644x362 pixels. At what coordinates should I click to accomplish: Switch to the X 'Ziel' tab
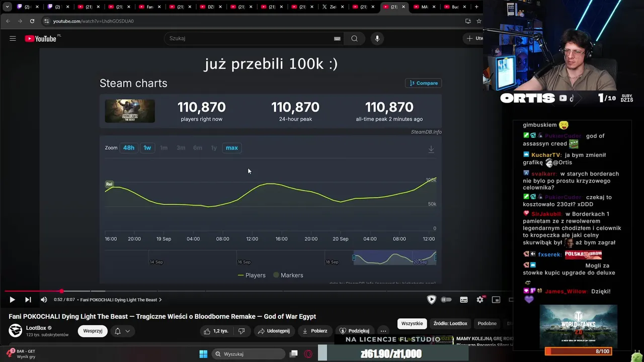click(x=333, y=7)
